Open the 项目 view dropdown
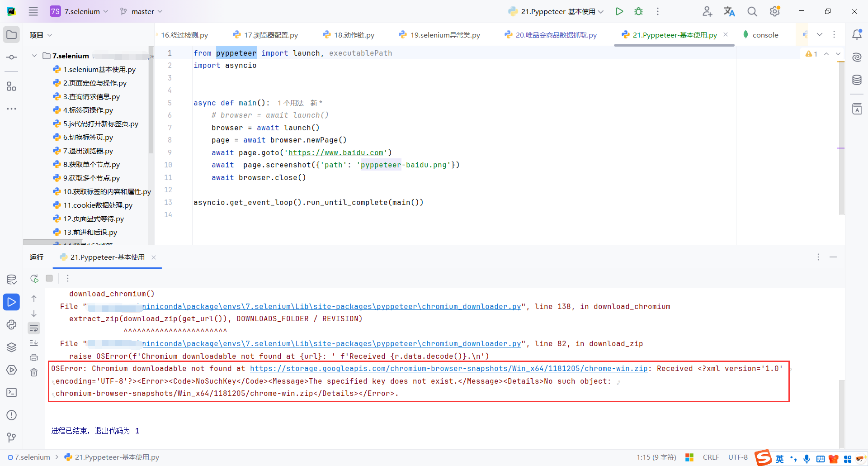 pyautogui.click(x=41, y=35)
